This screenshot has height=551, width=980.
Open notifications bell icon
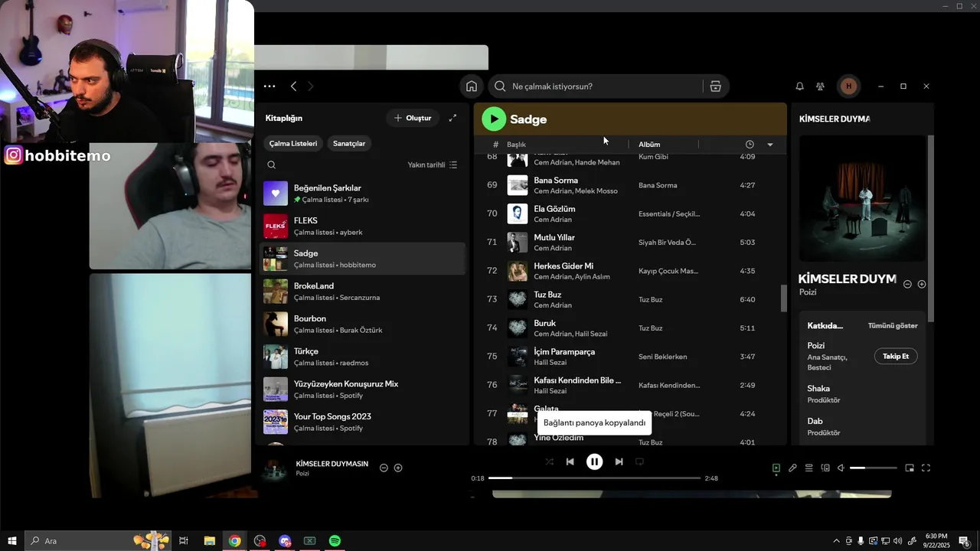pos(799,86)
